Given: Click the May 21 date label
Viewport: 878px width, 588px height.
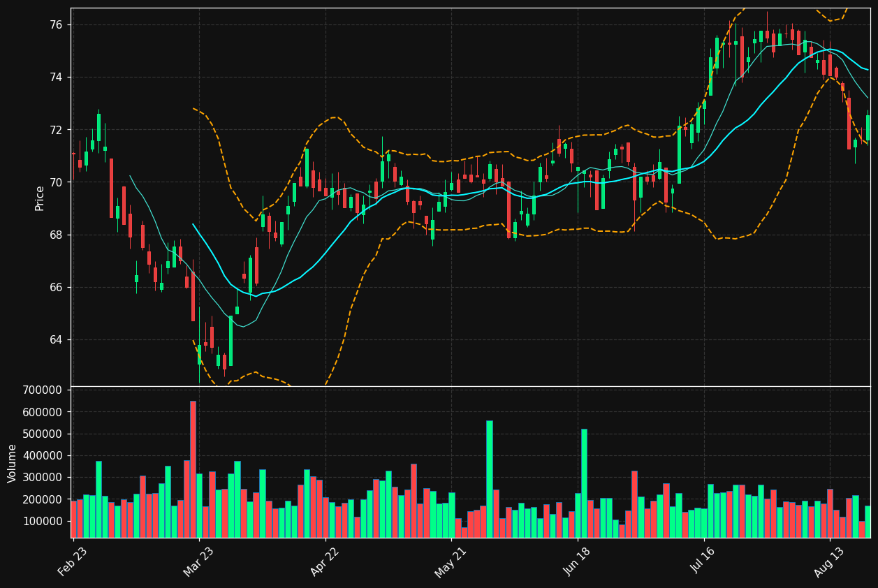Looking at the screenshot, I should pyautogui.click(x=451, y=561).
